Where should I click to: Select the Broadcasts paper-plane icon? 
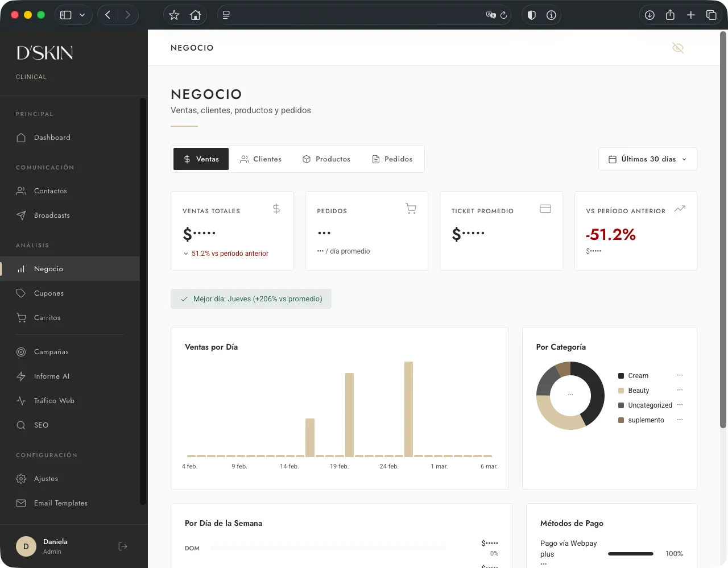click(21, 215)
